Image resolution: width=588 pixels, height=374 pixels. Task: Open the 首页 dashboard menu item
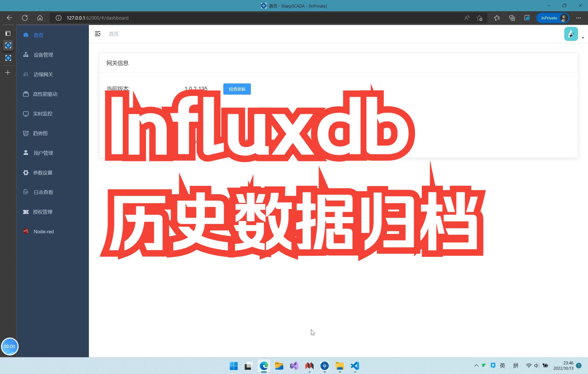coord(53,35)
